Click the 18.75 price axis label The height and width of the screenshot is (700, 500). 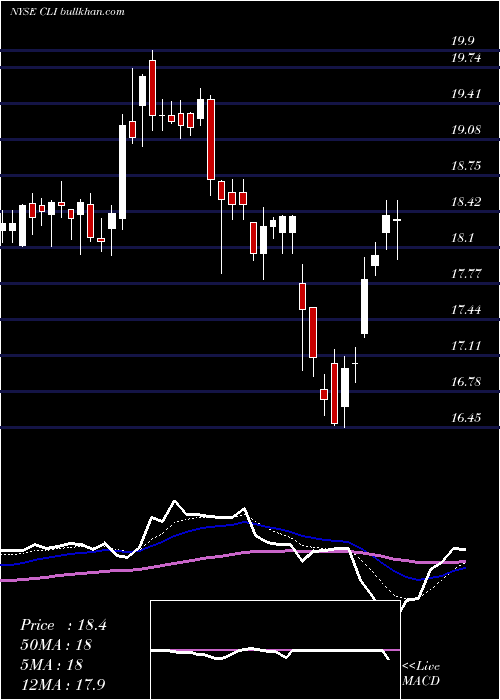(466, 166)
